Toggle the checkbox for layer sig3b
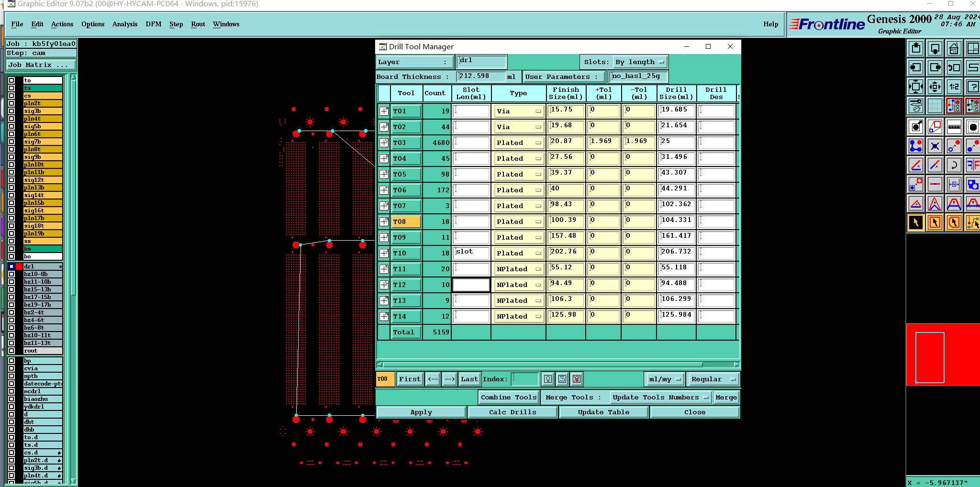This screenshot has width=980, height=487. coord(11,111)
